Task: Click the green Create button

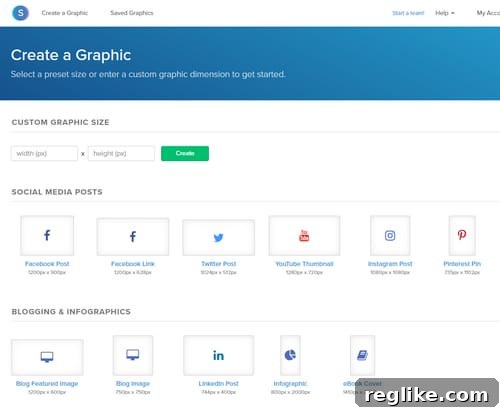Action: pyautogui.click(x=185, y=153)
